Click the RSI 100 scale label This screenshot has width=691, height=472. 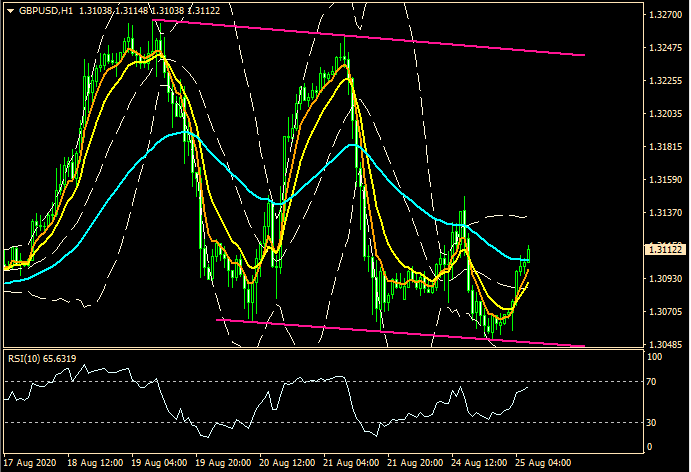656,357
